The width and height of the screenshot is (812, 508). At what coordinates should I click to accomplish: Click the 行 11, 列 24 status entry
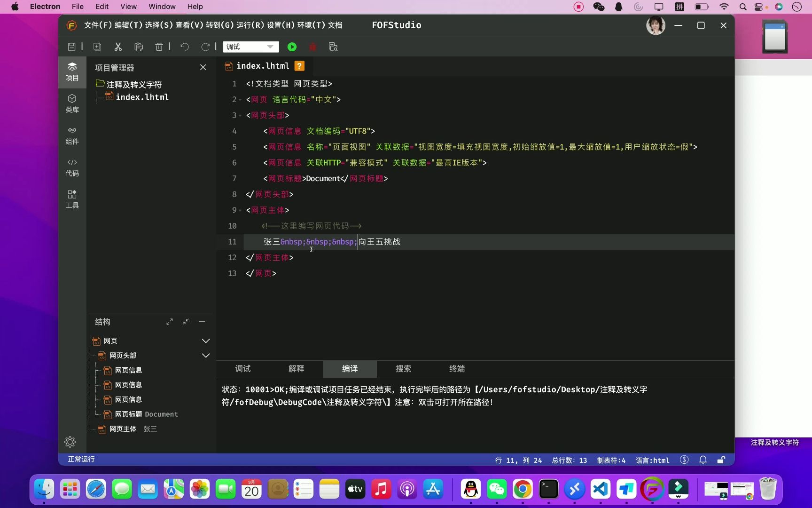[x=518, y=460]
